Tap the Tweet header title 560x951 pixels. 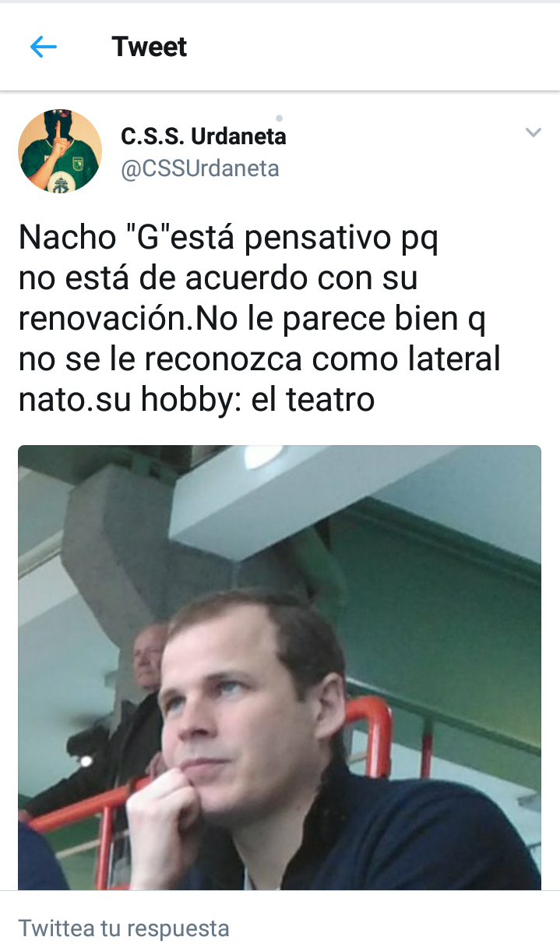pyautogui.click(x=150, y=47)
